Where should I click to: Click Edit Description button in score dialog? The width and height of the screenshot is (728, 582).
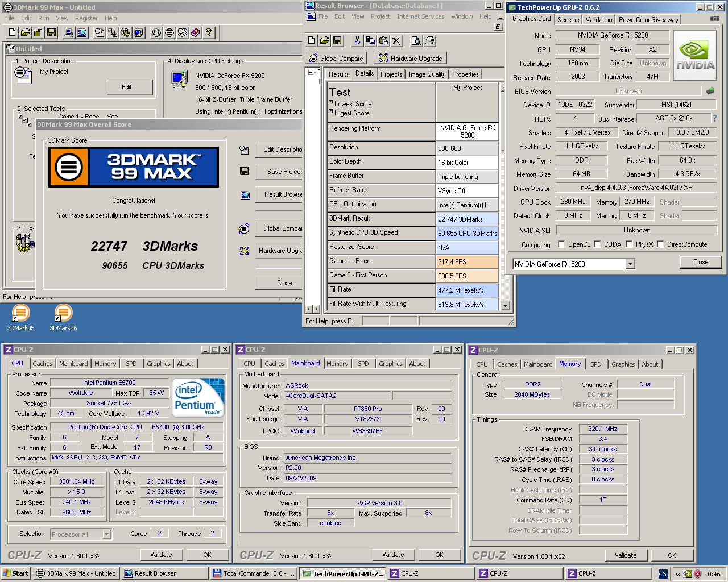[x=279, y=149]
